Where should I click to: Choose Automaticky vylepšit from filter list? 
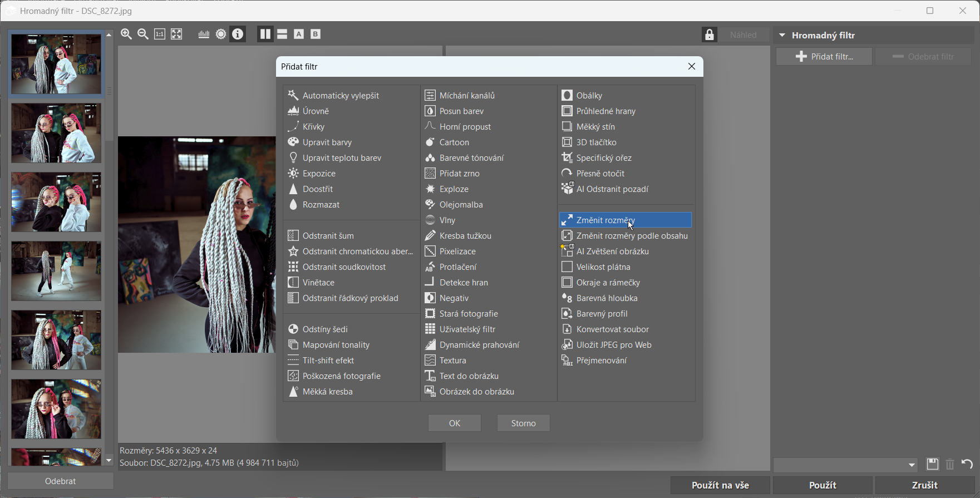tap(341, 96)
